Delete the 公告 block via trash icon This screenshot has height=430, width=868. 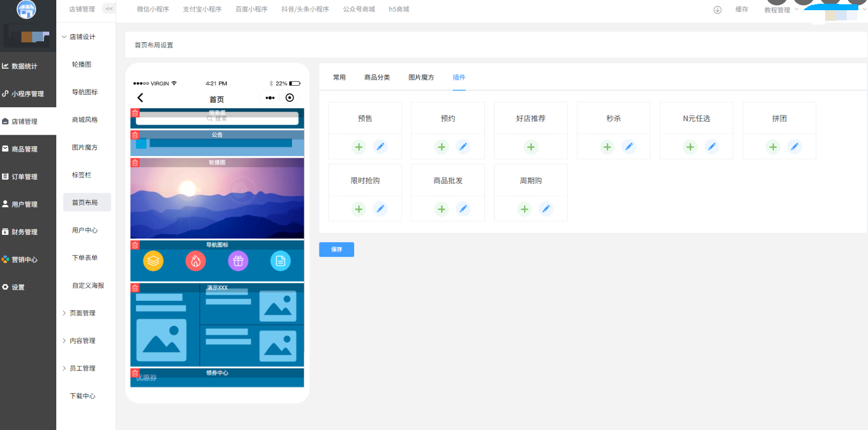(135, 135)
